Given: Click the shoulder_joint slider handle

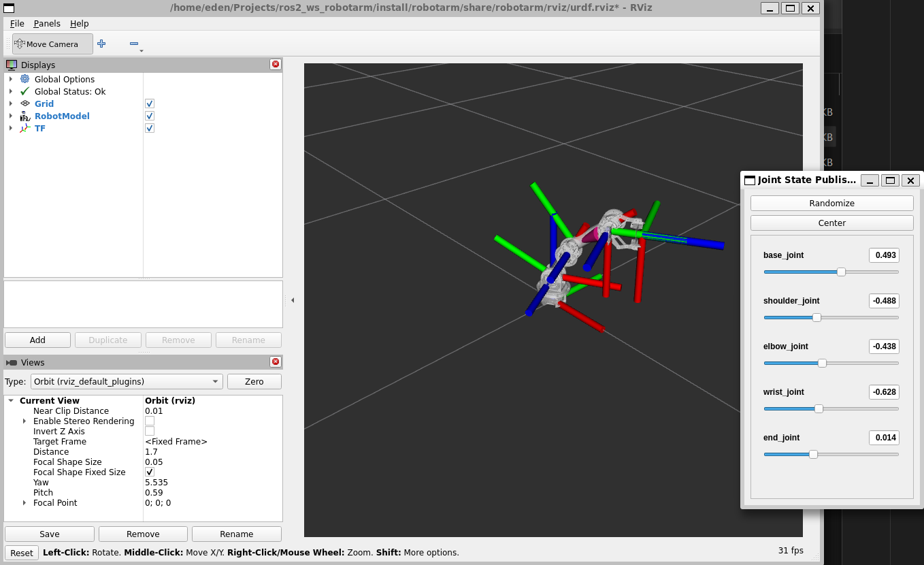Looking at the screenshot, I should (816, 317).
